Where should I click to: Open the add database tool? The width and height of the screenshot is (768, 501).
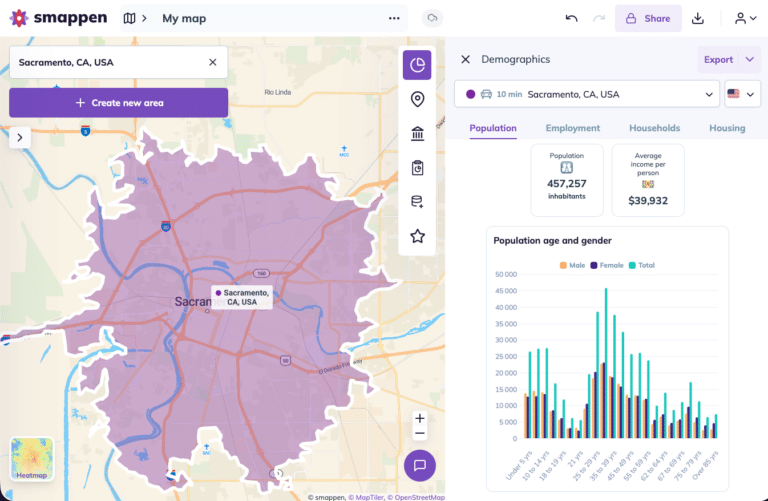tap(417, 201)
